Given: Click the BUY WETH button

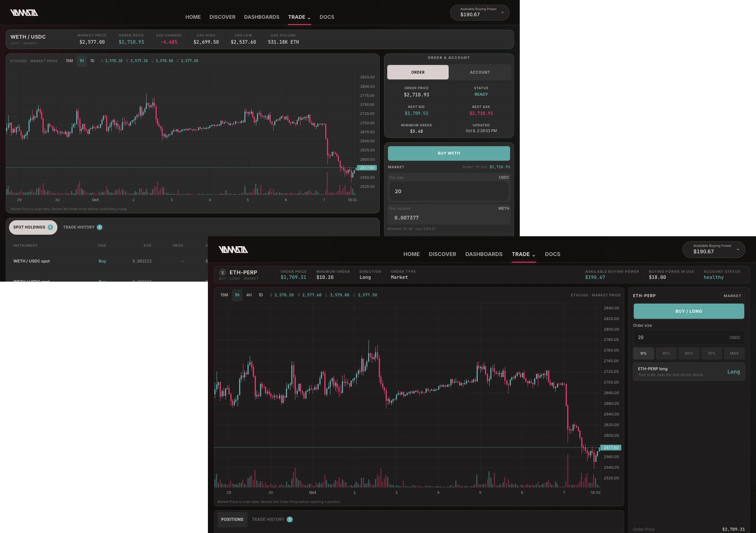Looking at the screenshot, I should coord(449,153).
